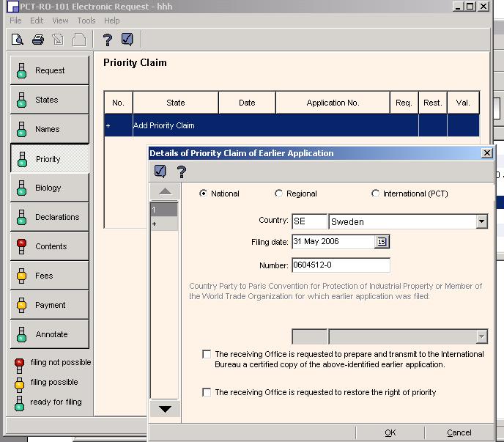Tick the restore right of priority checkbox
The image size is (504, 442).
(x=207, y=392)
